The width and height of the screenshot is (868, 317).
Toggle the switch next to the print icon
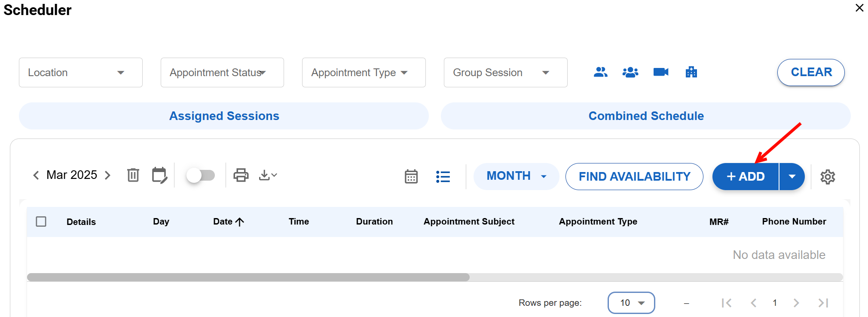point(200,175)
